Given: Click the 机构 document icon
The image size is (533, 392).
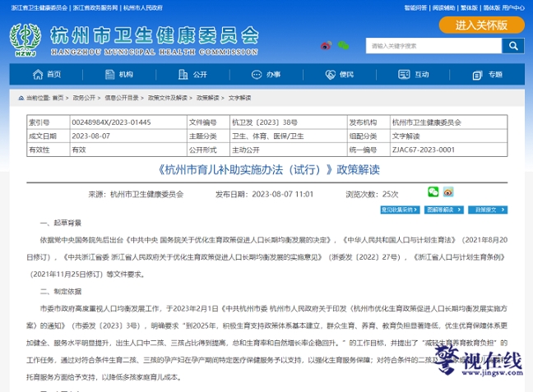Looking at the screenshot, I should point(109,75).
